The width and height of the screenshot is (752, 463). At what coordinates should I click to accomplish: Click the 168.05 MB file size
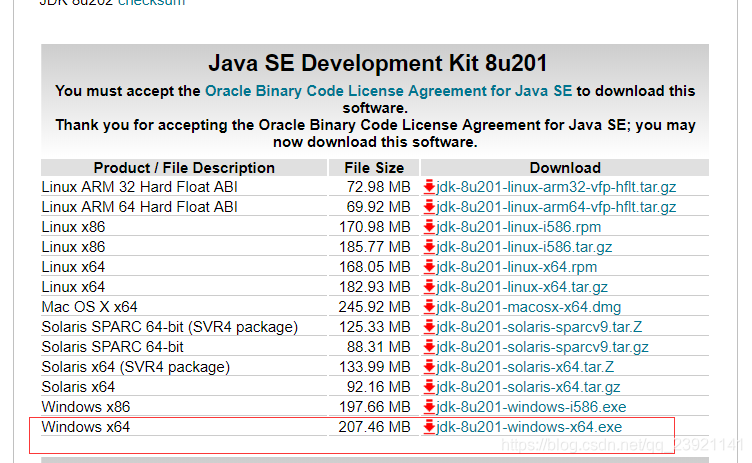(375, 267)
